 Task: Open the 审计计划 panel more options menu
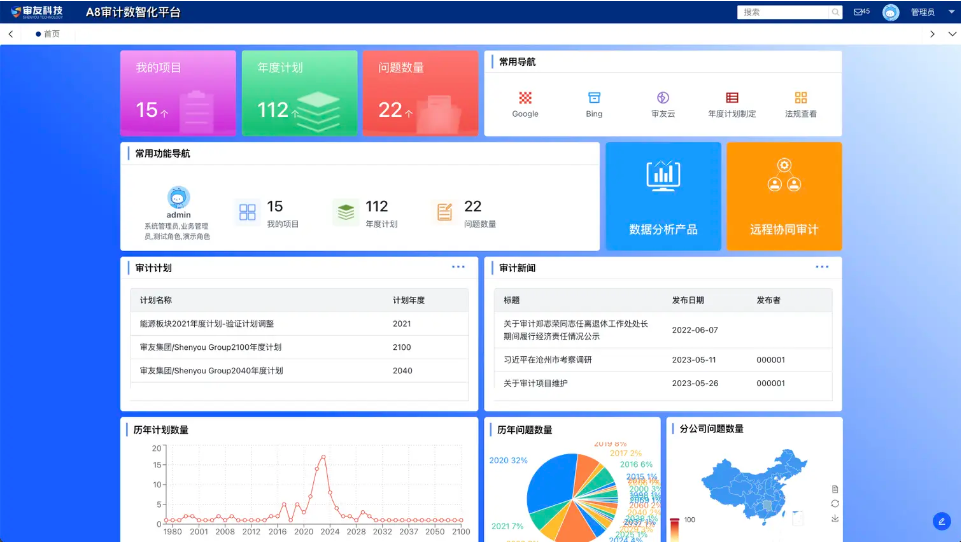tap(458, 267)
